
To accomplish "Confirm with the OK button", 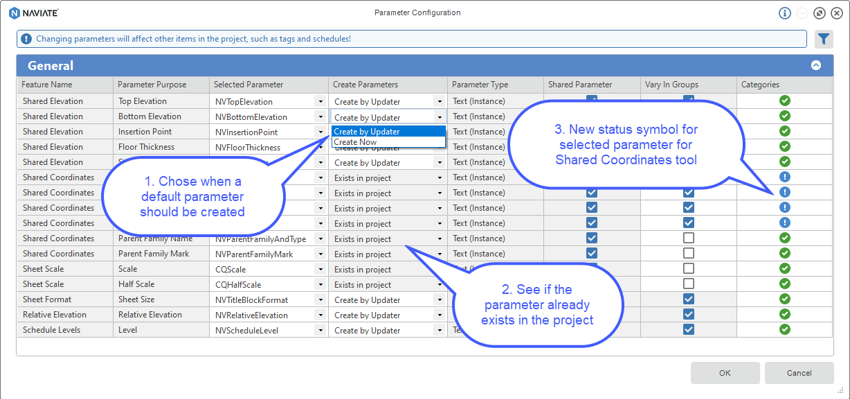I will coord(725,373).
